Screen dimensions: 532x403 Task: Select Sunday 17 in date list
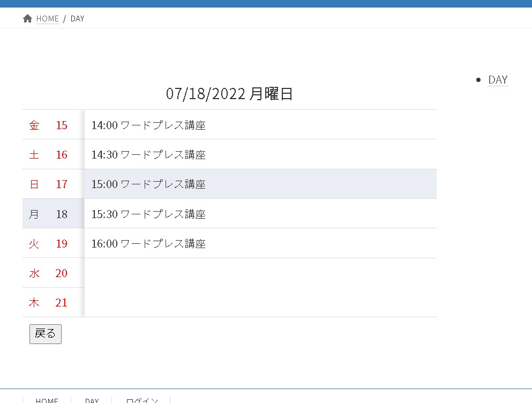pos(48,184)
